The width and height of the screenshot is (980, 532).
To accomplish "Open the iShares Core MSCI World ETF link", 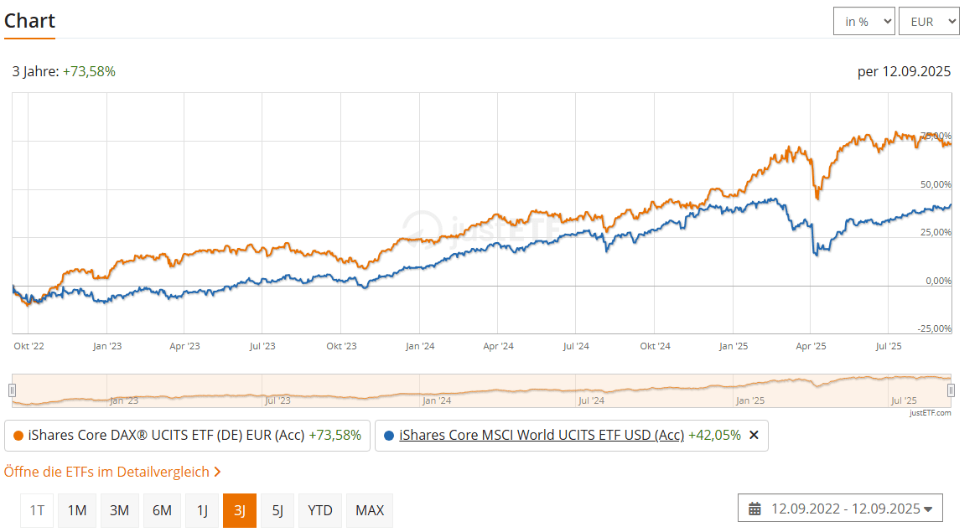I will pyautogui.click(x=542, y=435).
